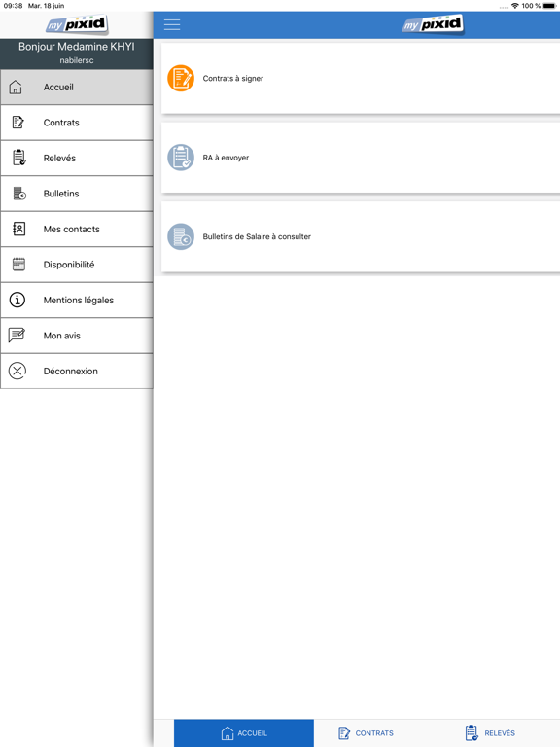Tap the Mes contacts address book icon
The width and height of the screenshot is (560, 747).
point(19,230)
